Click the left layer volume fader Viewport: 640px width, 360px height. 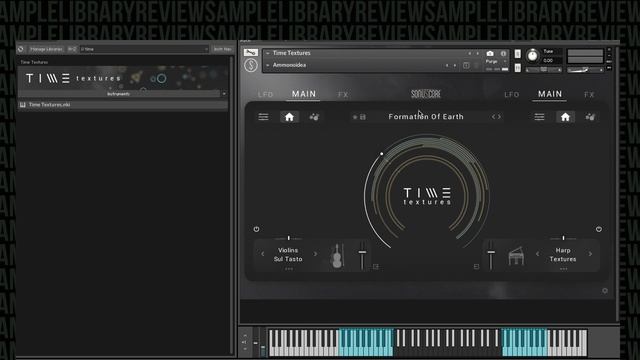click(362, 255)
